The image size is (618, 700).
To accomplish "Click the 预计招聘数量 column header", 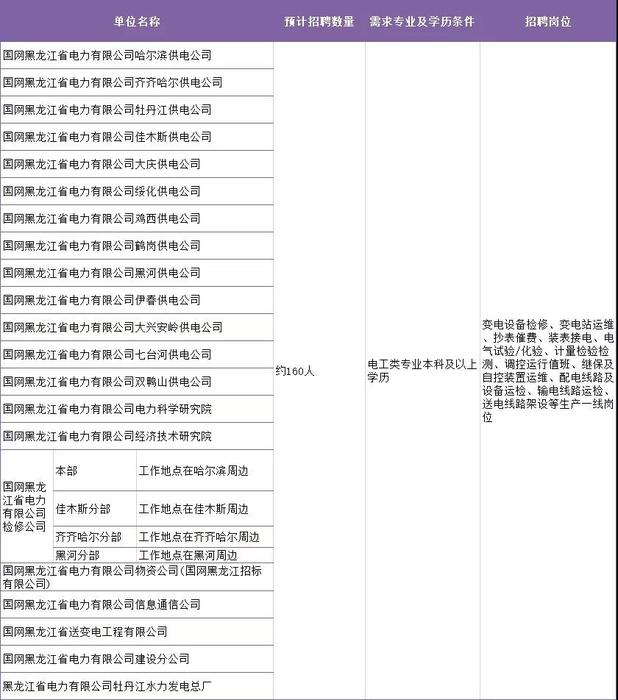I will [x=319, y=21].
